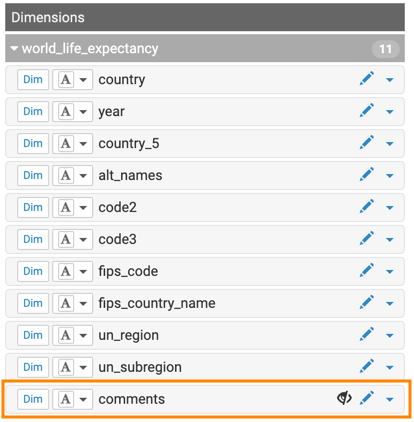This screenshot has height=422, width=414.
Task: Expand the actions menu for un_region row
Action: click(390, 336)
